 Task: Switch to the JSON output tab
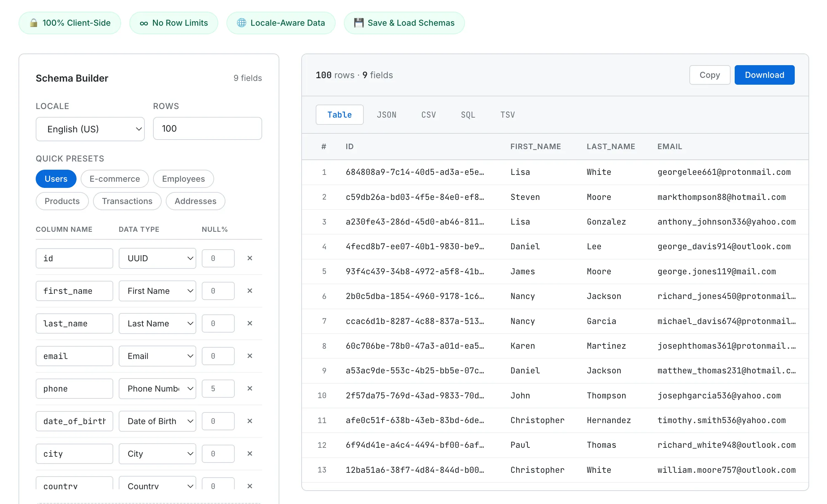387,115
